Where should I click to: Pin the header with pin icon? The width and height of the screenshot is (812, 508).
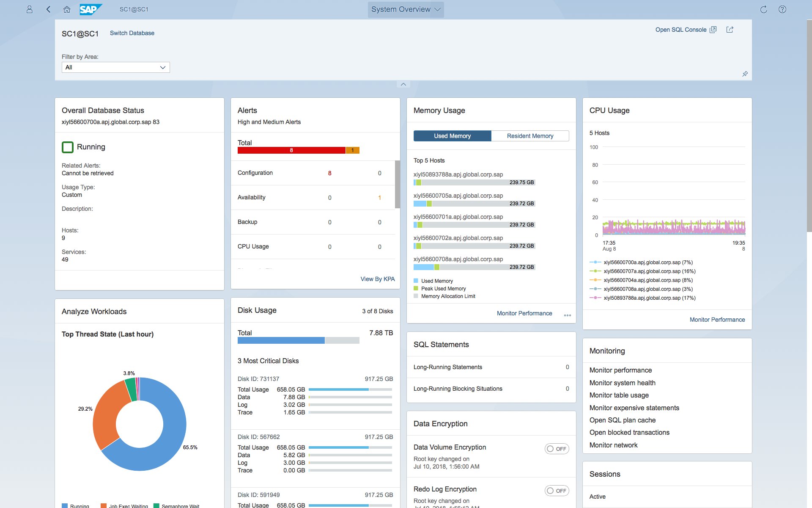tap(745, 74)
